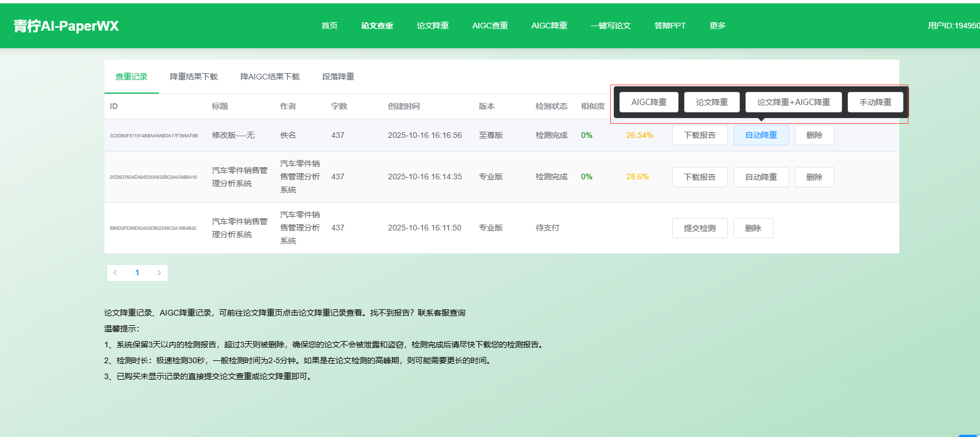980x437 pixels.
Task: Click the ID starting 20D8D782
Action: [x=153, y=177]
